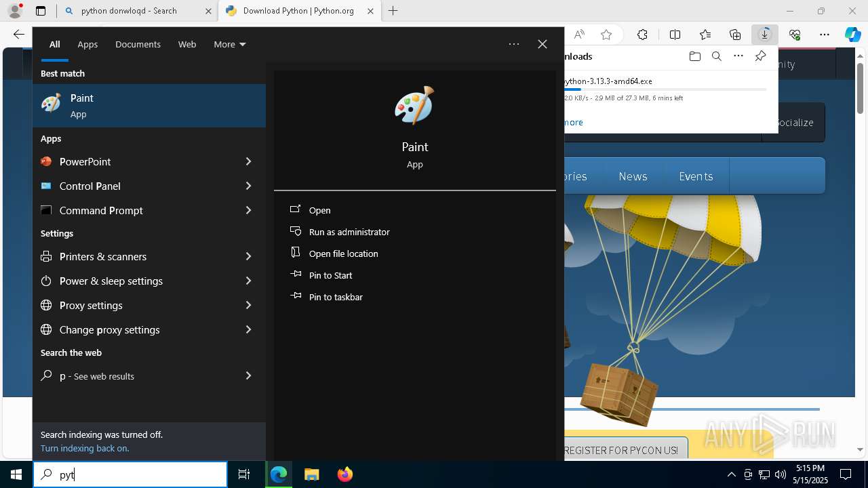
Task: Add this page to favorites star
Action: 606,35
